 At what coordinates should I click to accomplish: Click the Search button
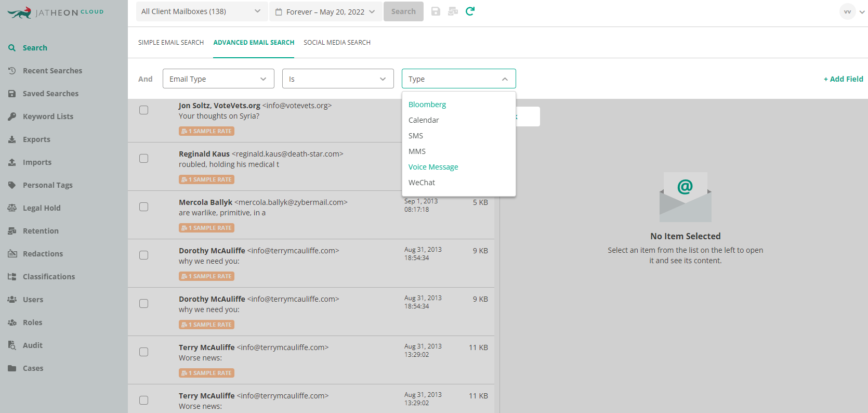coord(403,11)
